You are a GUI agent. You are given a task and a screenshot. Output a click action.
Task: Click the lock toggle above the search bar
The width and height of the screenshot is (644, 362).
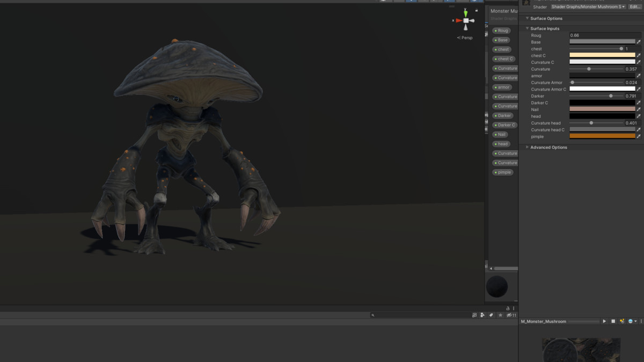507,308
